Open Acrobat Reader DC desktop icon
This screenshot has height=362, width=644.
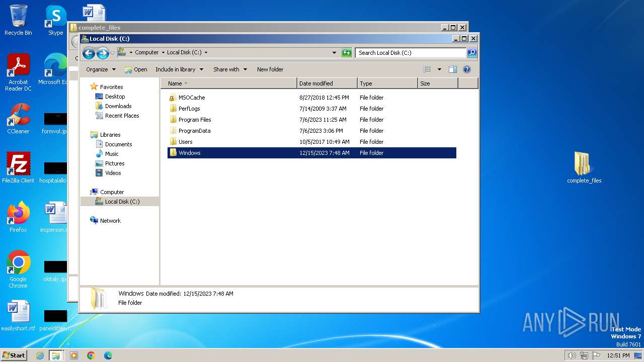(x=18, y=72)
